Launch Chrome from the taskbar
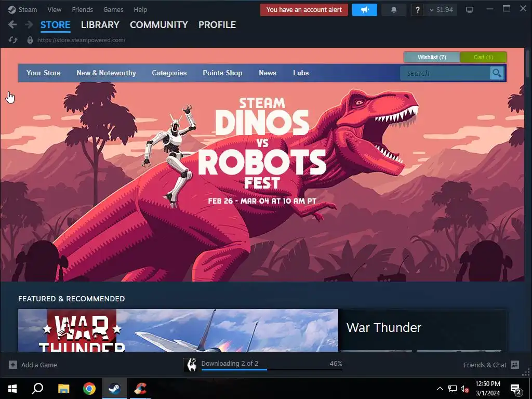This screenshot has height=399, width=532. click(x=89, y=389)
